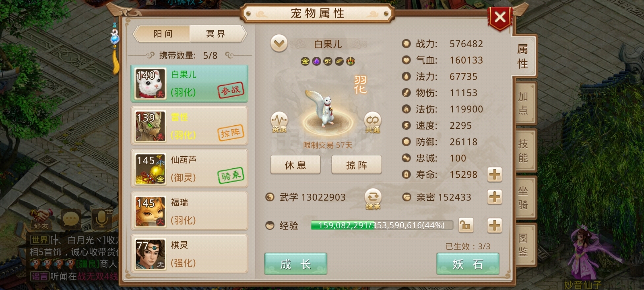
Task: Tap the 继承 inherit icon
Action: tap(373, 199)
